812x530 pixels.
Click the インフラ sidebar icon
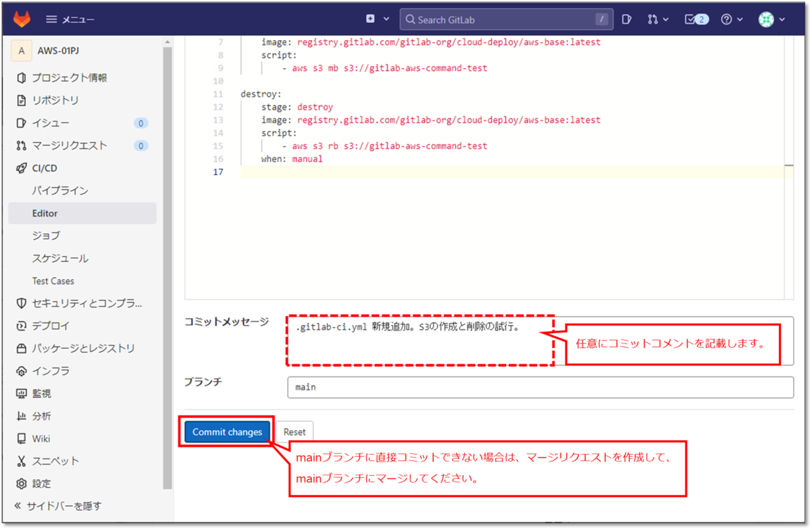coord(21,371)
